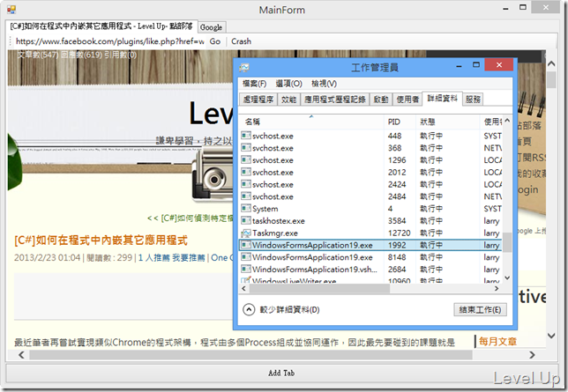Viewport: 568px width, 392px height.
Task: Open the 檔案(F) menu
Action: click(254, 84)
